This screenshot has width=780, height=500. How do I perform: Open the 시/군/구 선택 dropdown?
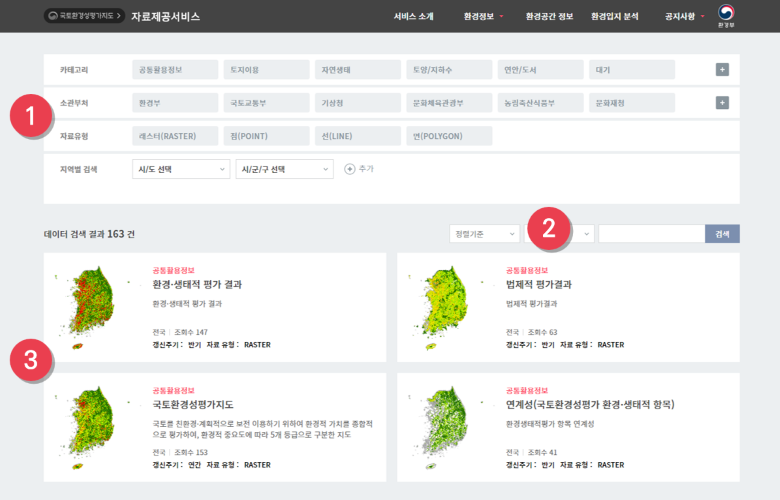click(285, 169)
